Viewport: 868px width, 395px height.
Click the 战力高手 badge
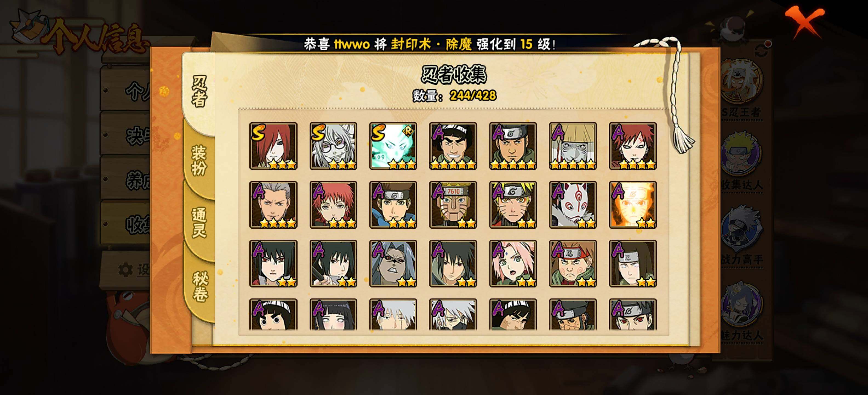click(x=741, y=236)
